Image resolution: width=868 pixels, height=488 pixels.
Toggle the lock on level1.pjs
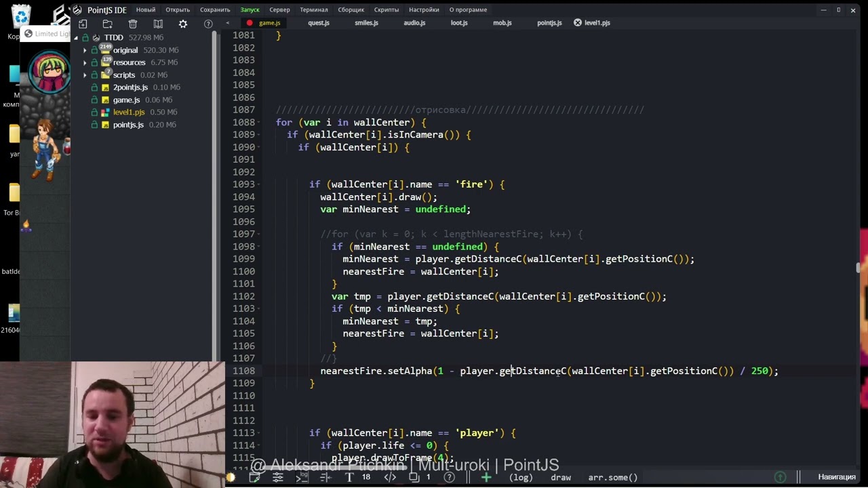[x=96, y=112]
